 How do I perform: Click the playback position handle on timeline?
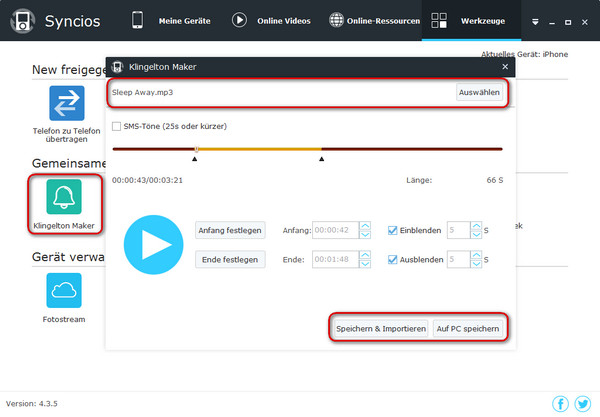pos(196,149)
